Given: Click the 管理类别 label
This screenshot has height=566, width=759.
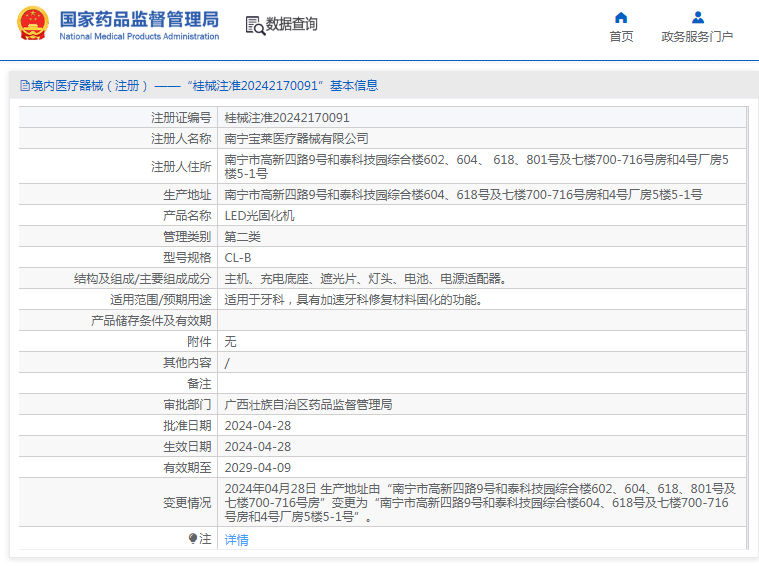Looking at the screenshot, I should coord(187,237).
